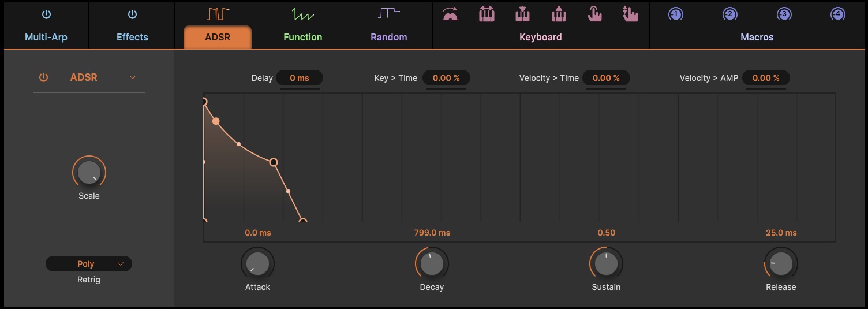Click the mod wheel icon in Keyboard

coord(451,14)
